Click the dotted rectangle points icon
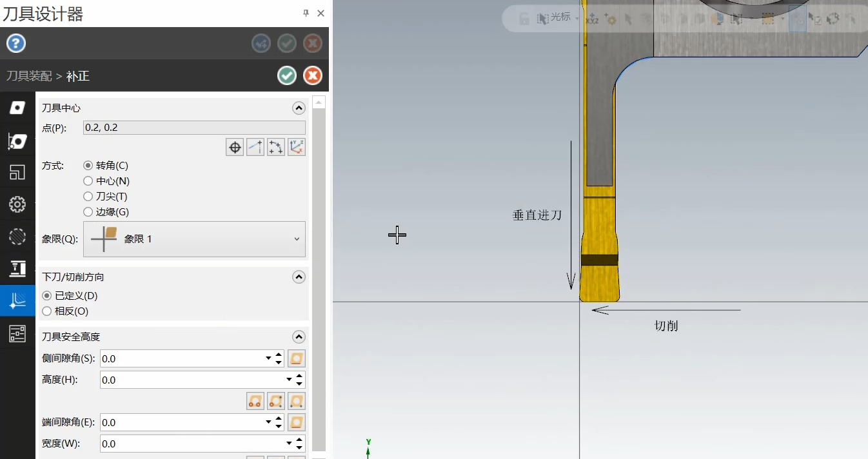 (276, 147)
